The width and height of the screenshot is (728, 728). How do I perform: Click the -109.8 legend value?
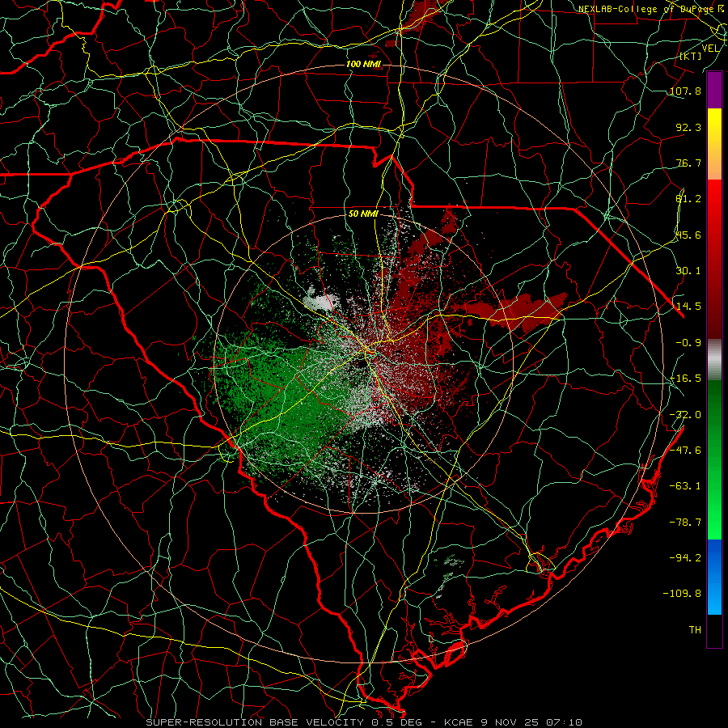683,594
